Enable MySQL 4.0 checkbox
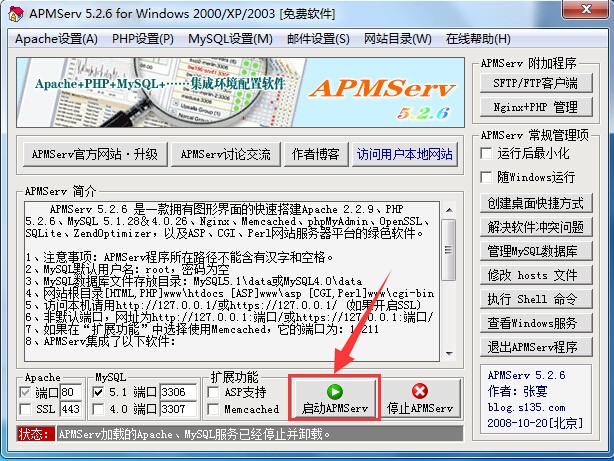This screenshot has width=614, height=461. (x=98, y=409)
